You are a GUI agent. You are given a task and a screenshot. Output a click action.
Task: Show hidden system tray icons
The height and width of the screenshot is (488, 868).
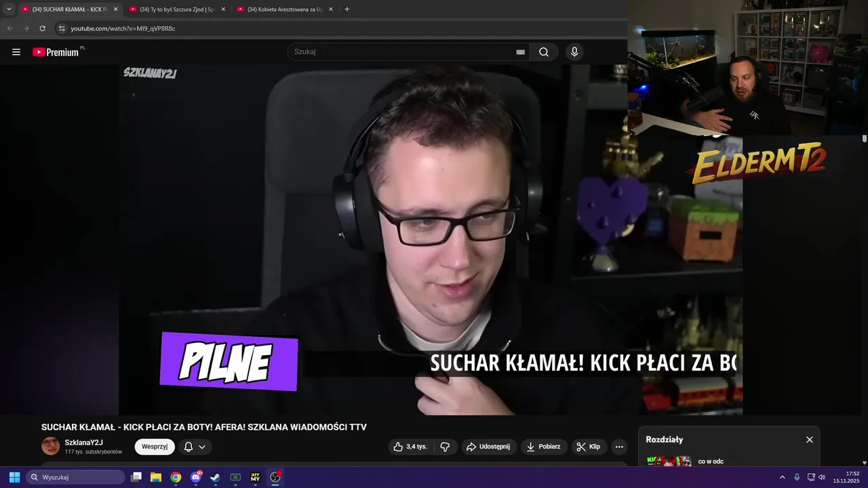(x=782, y=477)
